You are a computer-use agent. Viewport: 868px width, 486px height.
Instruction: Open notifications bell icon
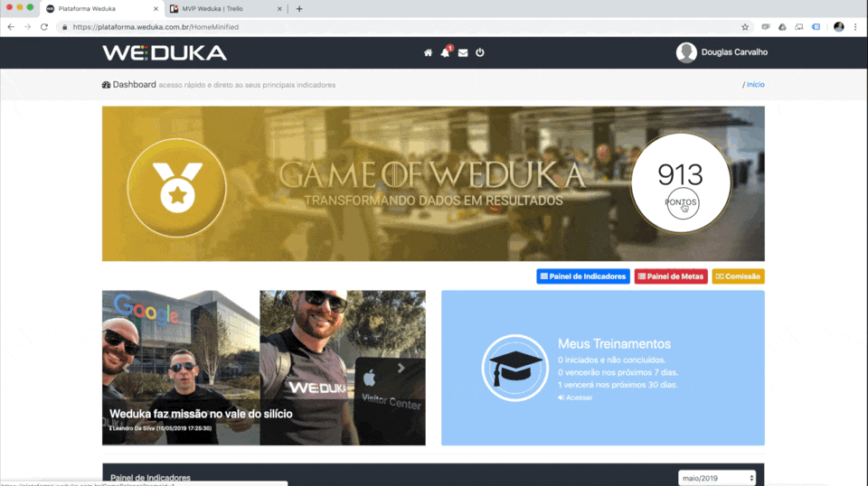point(445,52)
